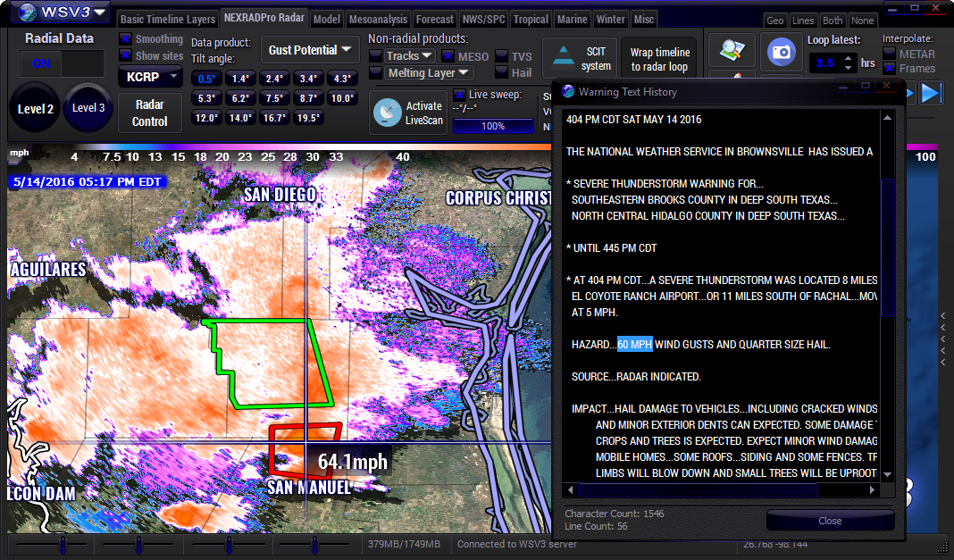Select Level 2 radar data
The image size is (954, 560).
[x=36, y=109]
